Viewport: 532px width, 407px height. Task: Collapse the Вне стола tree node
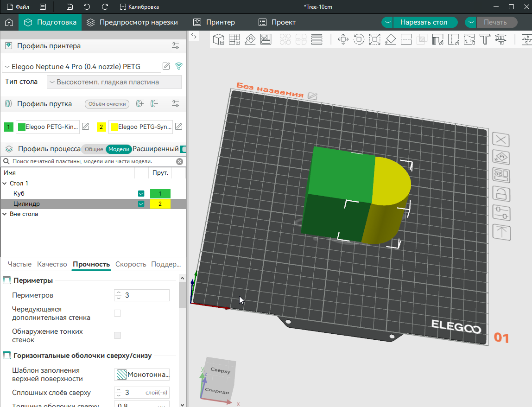click(x=5, y=214)
